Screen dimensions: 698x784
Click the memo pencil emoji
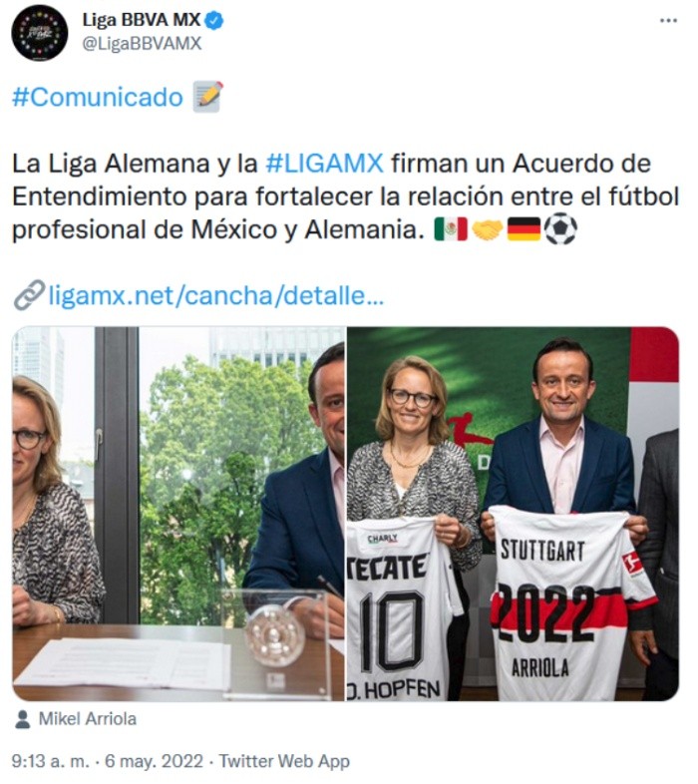[x=208, y=97]
